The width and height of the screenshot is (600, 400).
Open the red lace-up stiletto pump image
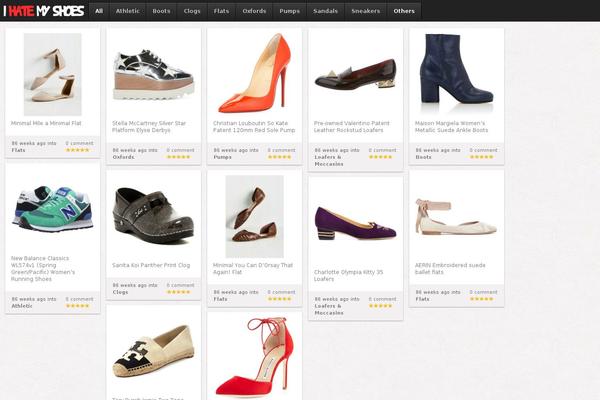[254, 357]
